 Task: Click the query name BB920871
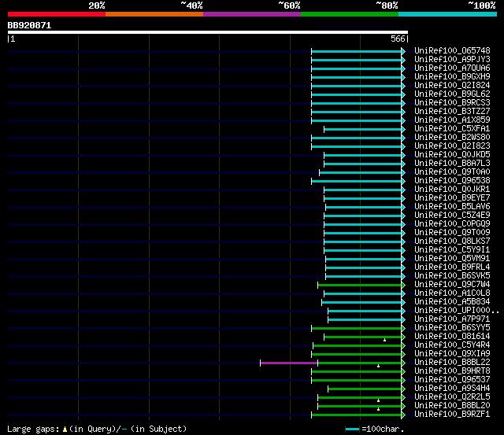[x=29, y=26]
